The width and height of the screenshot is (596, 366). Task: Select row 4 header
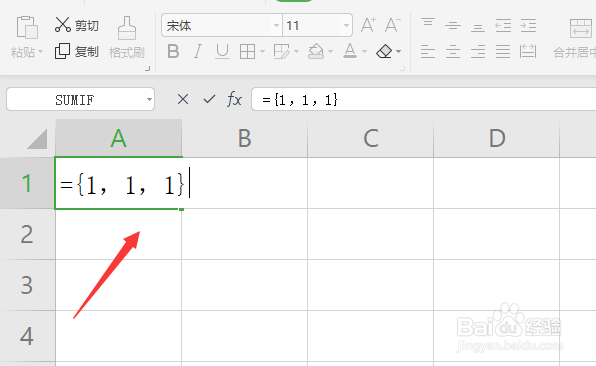(x=27, y=336)
